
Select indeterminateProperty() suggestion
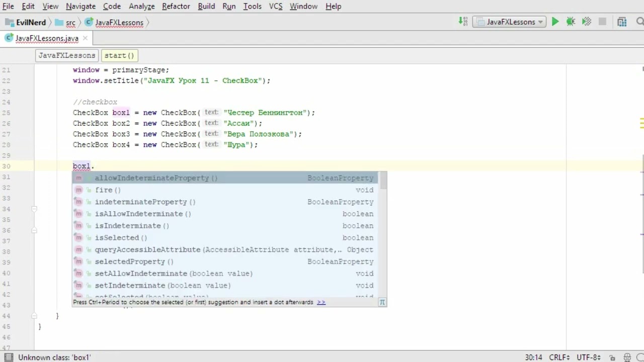click(x=226, y=202)
